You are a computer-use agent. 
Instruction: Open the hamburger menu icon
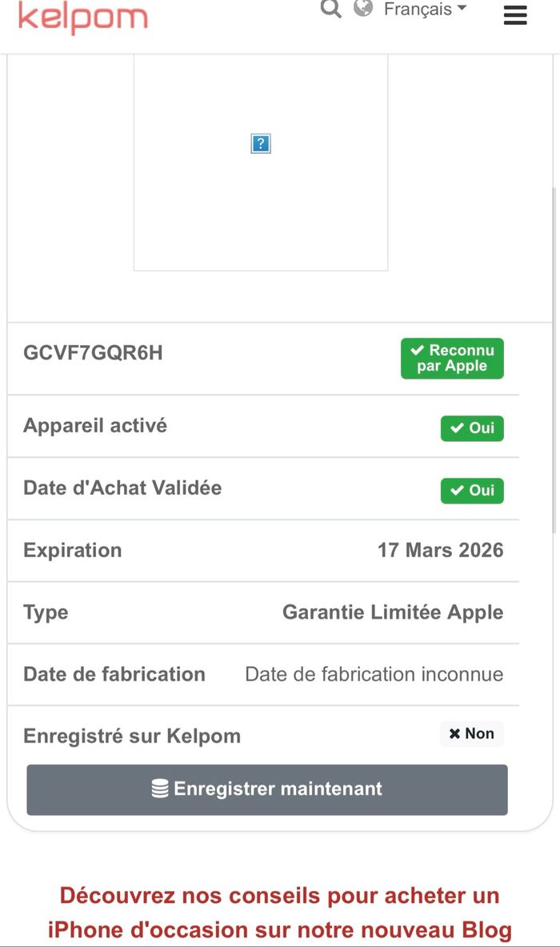[515, 14]
